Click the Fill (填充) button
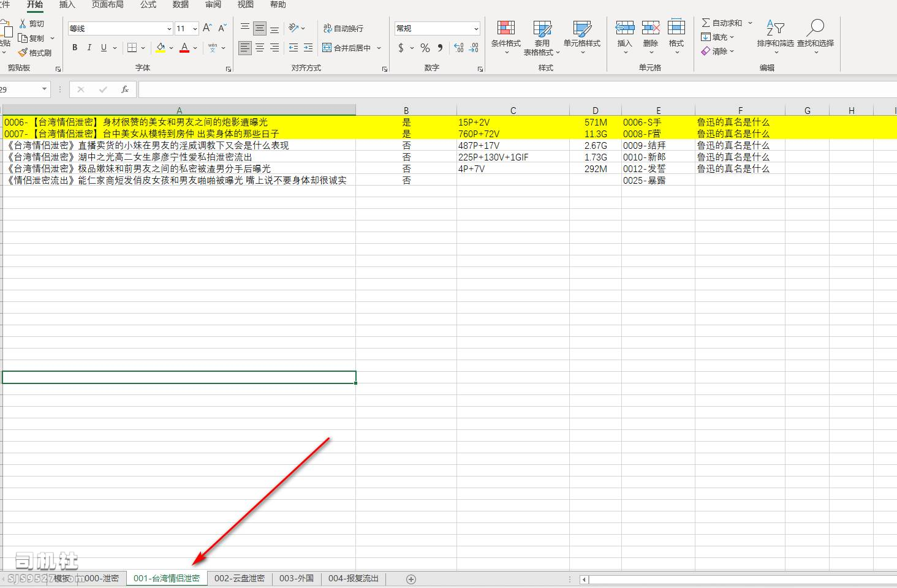The width and height of the screenshot is (897, 588). 717,37
